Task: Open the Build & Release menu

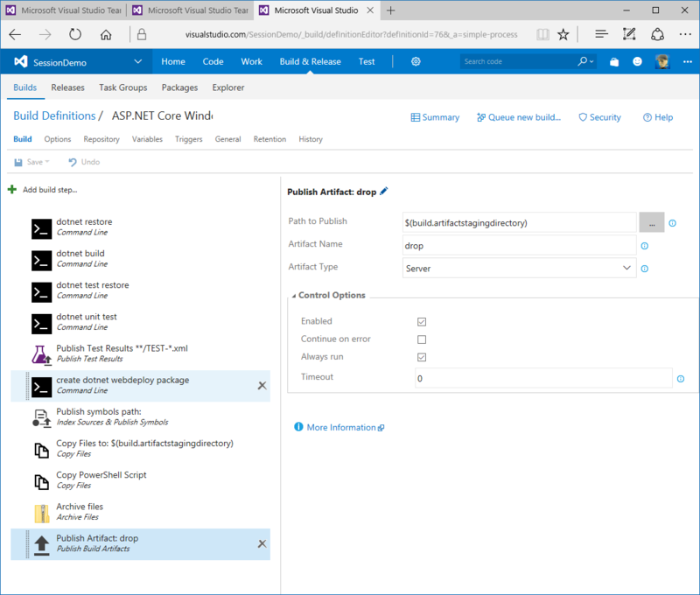Action: pyautogui.click(x=311, y=61)
